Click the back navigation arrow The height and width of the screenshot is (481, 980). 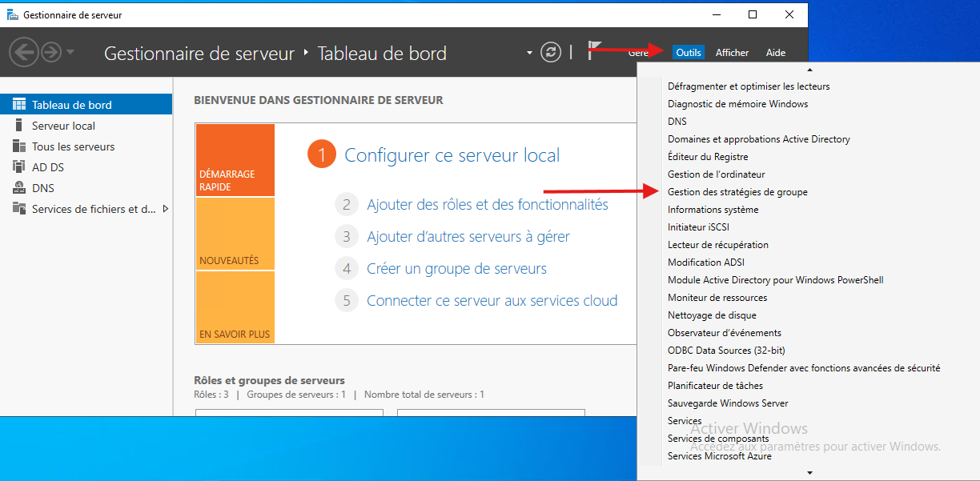24,52
